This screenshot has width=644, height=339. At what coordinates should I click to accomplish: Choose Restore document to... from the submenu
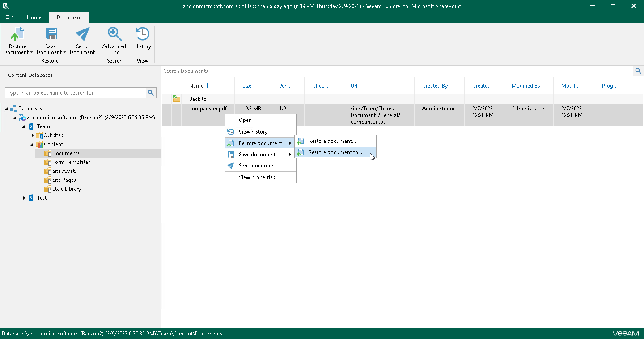[336, 152]
